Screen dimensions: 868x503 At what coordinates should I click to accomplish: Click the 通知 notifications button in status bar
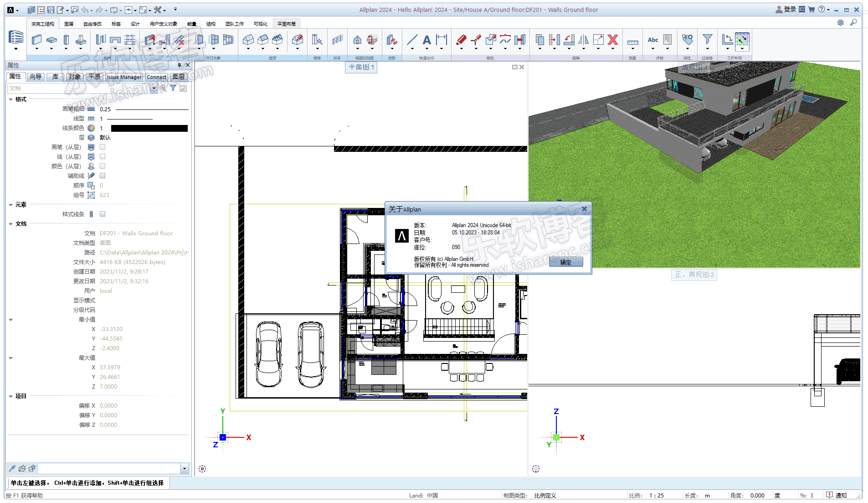837,495
